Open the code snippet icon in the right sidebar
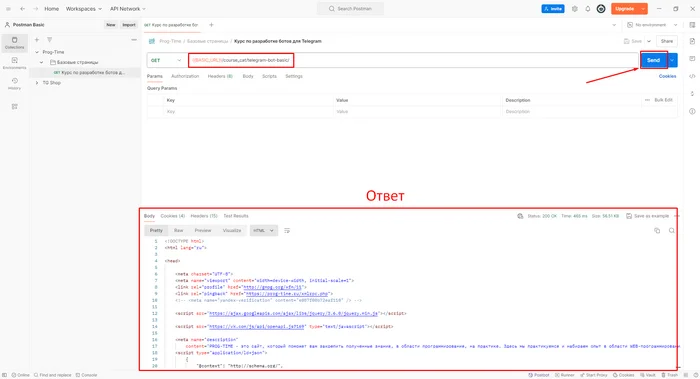 [692, 76]
